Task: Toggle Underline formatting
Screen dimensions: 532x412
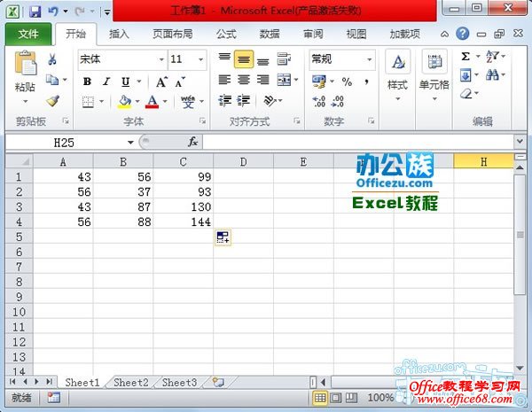Action: pos(126,82)
